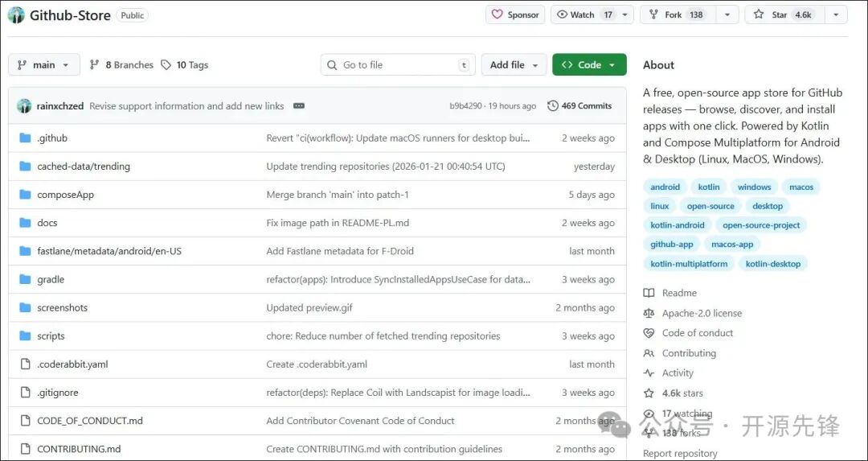This screenshot has width=868, height=461.
Task: Select the open-source-project topic tag
Action: (761, 225)
